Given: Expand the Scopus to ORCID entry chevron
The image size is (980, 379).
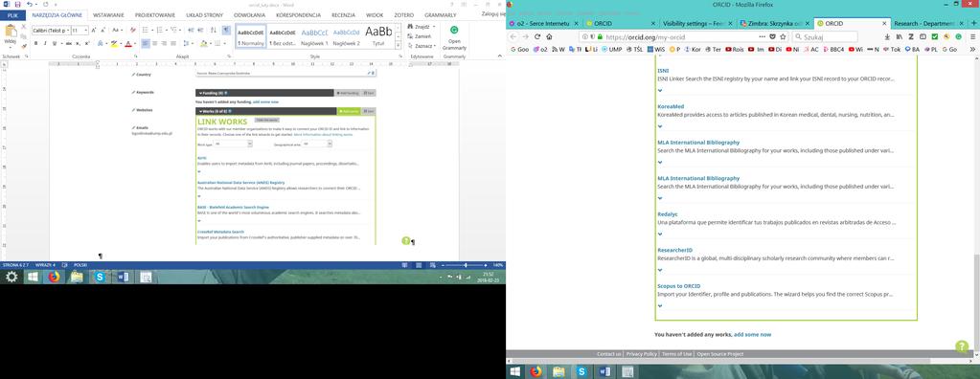Looking at the screenshot, I should click(x=660, y=306).
